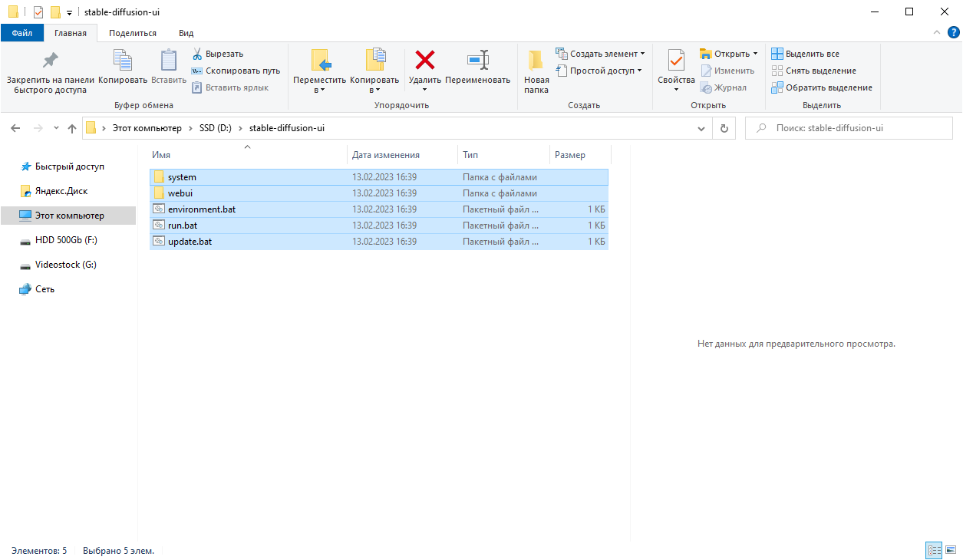Expand the Открыть dropdown arrow

755,54
